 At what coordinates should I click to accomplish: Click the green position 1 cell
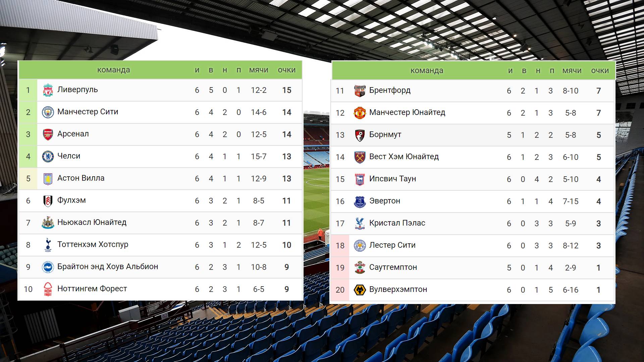tap(28, 90)
